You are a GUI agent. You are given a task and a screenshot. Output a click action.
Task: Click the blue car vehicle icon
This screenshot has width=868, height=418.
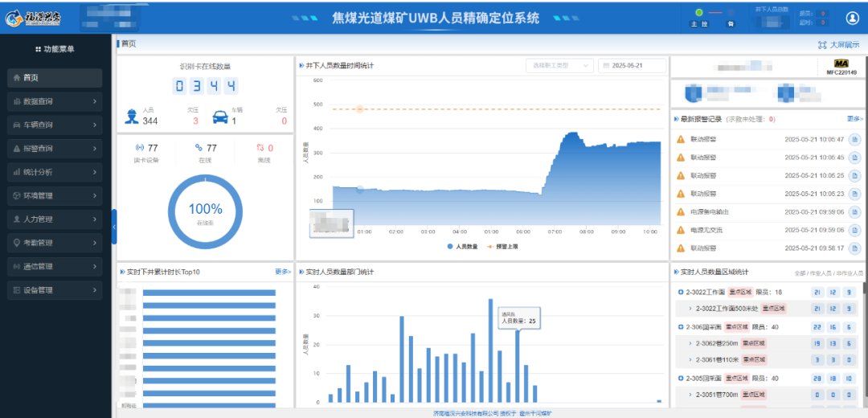point(219,117)
